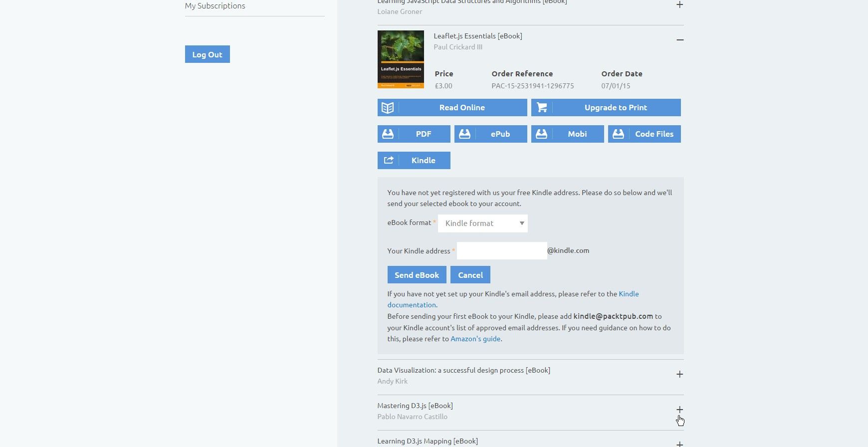Click the author name Loiane Groner
The image size is (868, 447).
click(x=400, y=11)
